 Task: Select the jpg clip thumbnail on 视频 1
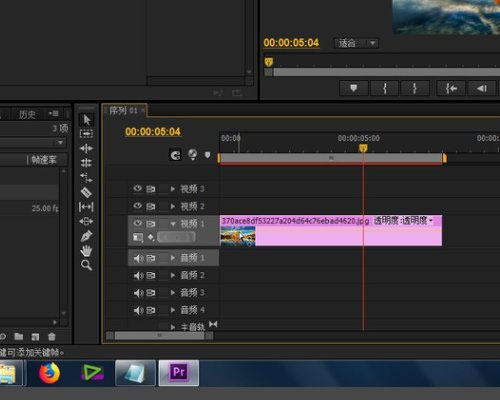pos(238,236)
